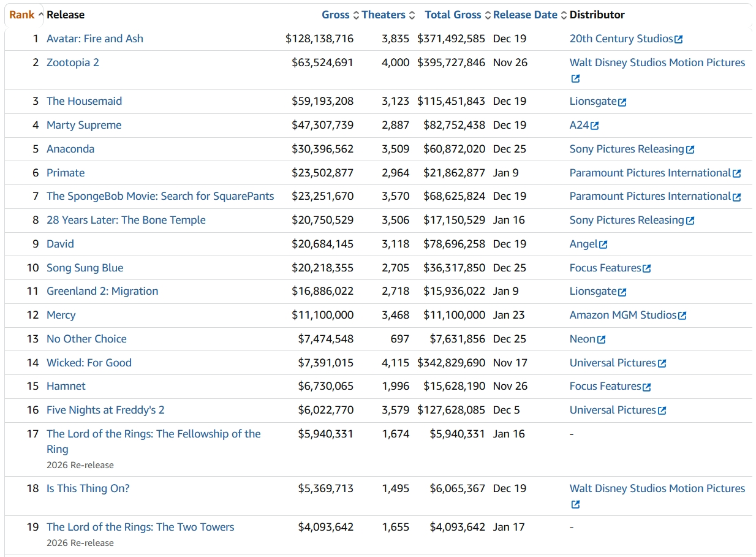Screen dimensions: 756x557
Task: Open the Marty Supreme movie link
Action: coord(84,125)
